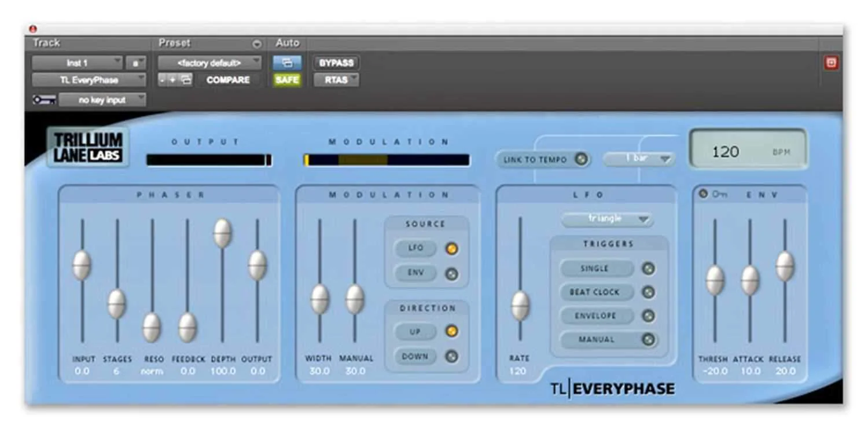Open the 1 bar tempo duration dropdown
868x429 pixels.
pos(639,159)
